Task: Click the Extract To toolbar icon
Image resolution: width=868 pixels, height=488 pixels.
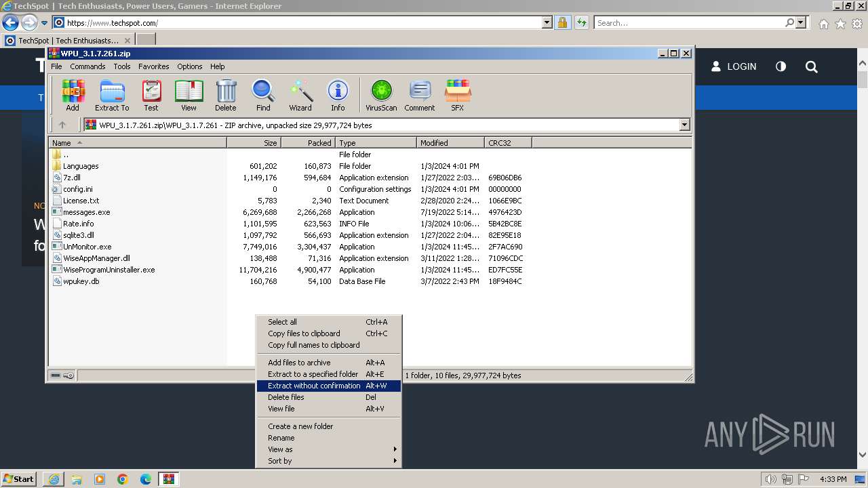Action: [x=112, y=95]
